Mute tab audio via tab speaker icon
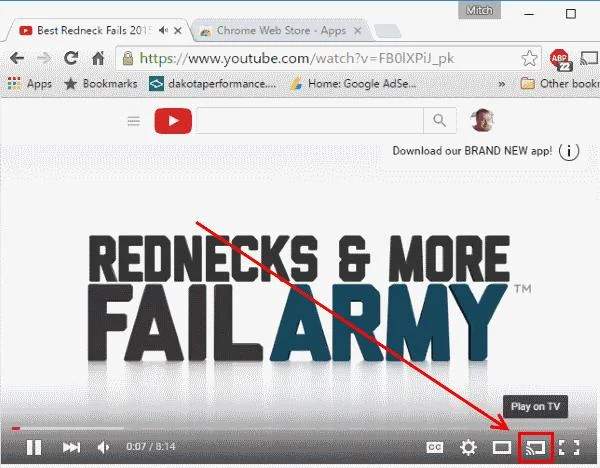This screenshot has height=468, width=600. (163, 30)
